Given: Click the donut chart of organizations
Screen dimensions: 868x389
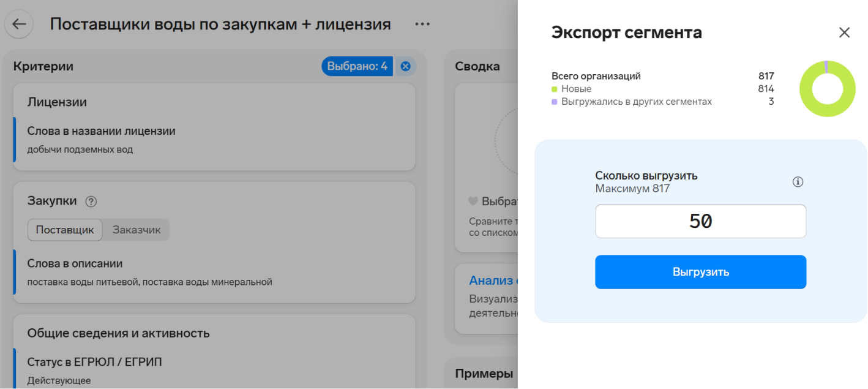Looking at the screenshot, I should coord(827,89).
